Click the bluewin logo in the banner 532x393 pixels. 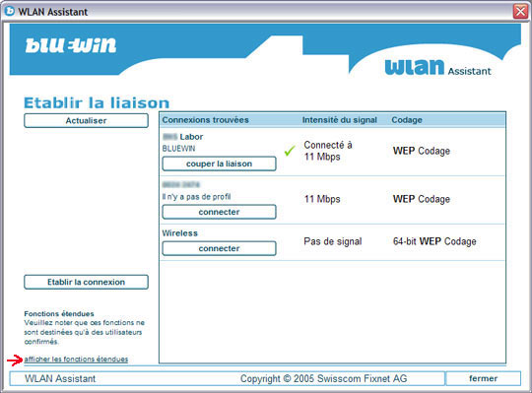pyautogui.click(x=71, y=45)
